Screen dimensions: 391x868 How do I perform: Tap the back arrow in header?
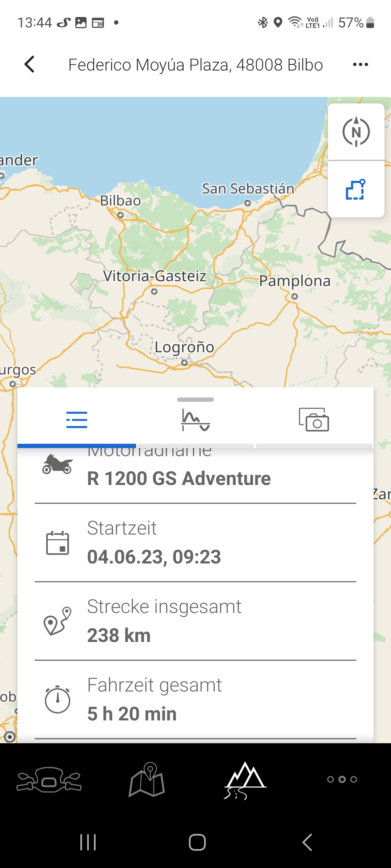[x=30, y=64]
